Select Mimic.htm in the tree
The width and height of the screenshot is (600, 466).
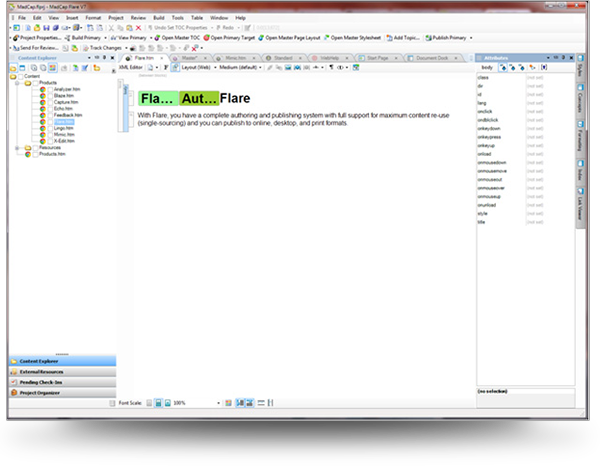[x=64, y=135]
